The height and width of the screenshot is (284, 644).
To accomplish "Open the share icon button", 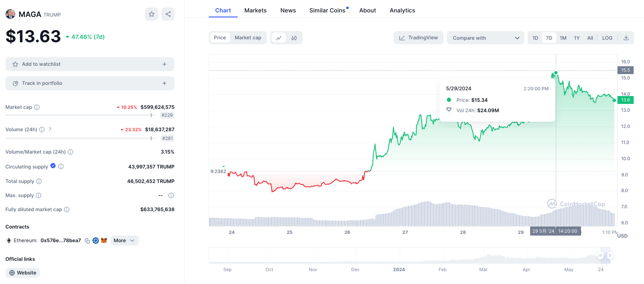I will (168, 14).
